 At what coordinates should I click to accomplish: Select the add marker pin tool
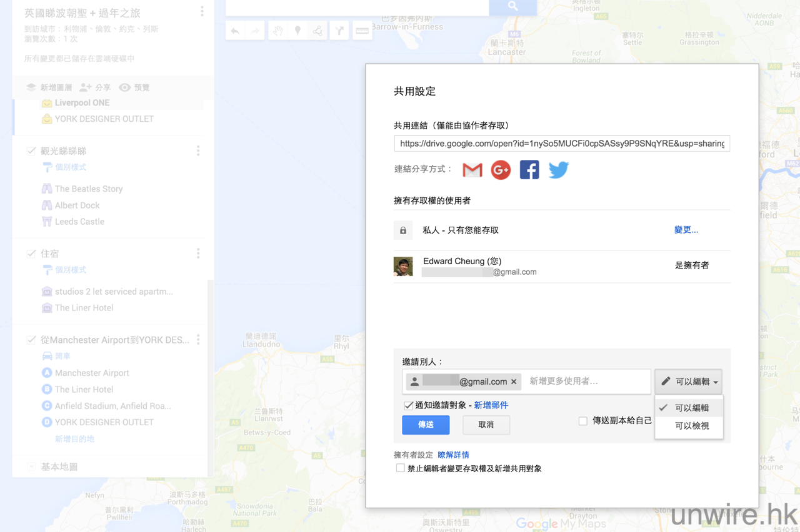click(298, 31)
